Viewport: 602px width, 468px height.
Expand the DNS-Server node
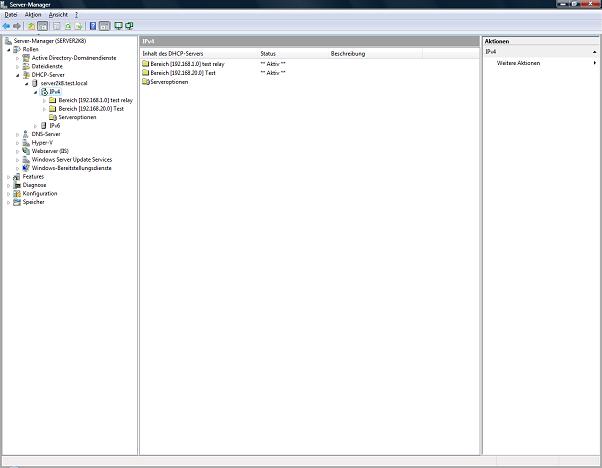(x=17, y=134)
